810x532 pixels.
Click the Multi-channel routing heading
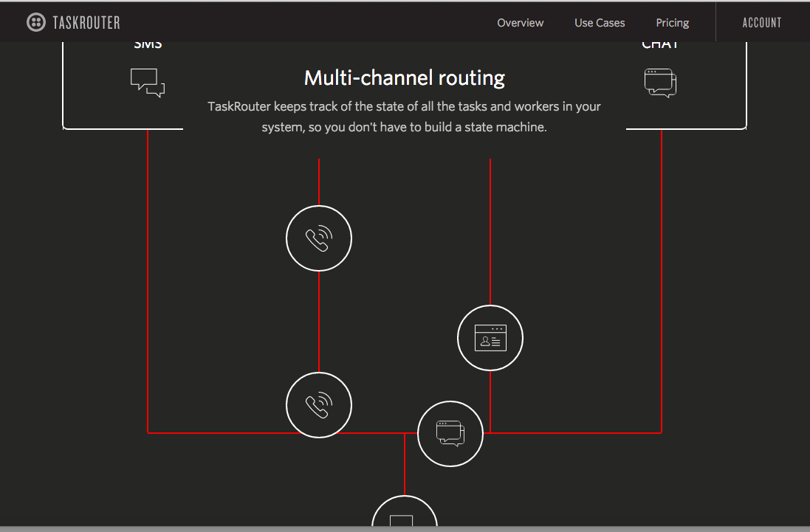click(x=405, y=78)
